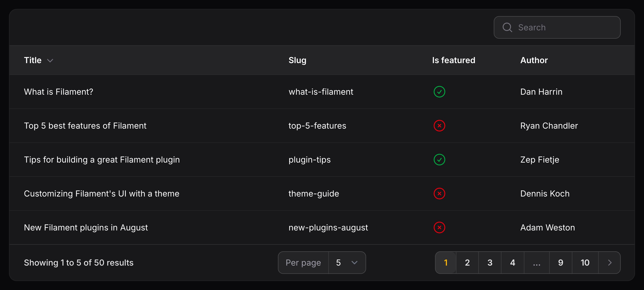The height and width of the screenshot is (290, 644).
Task: Go to next page with arrow icon
Action: coord(609,263)
